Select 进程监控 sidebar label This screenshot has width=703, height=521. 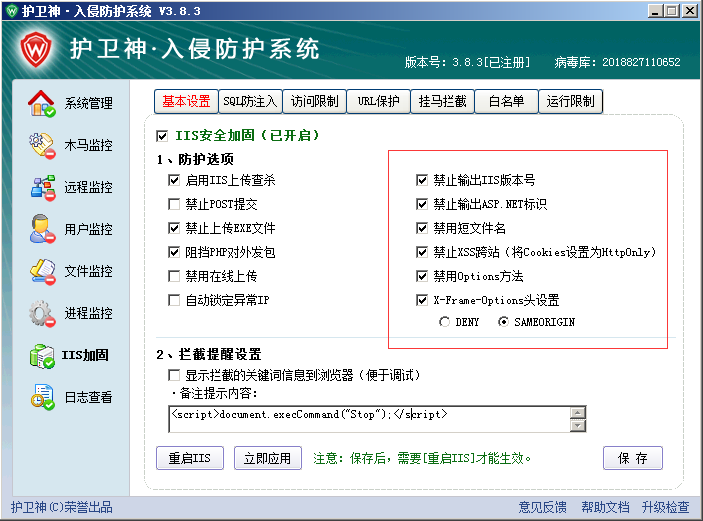(x=88, y=313)
